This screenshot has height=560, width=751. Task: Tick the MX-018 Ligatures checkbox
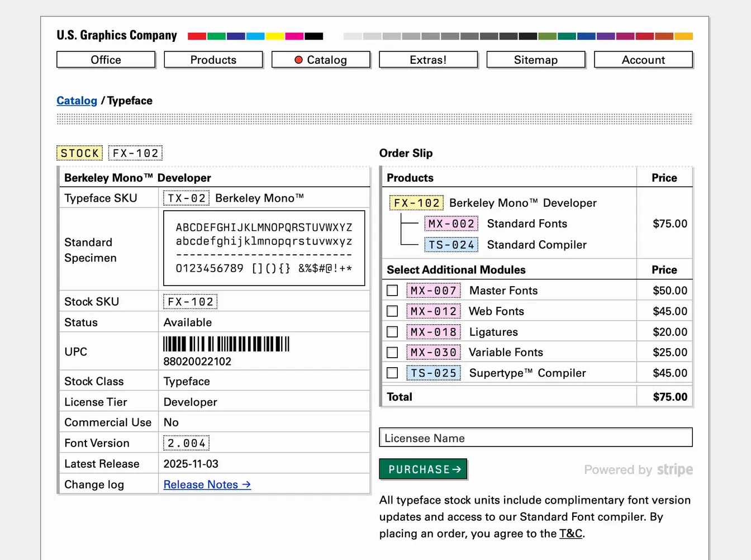(392, 332)
